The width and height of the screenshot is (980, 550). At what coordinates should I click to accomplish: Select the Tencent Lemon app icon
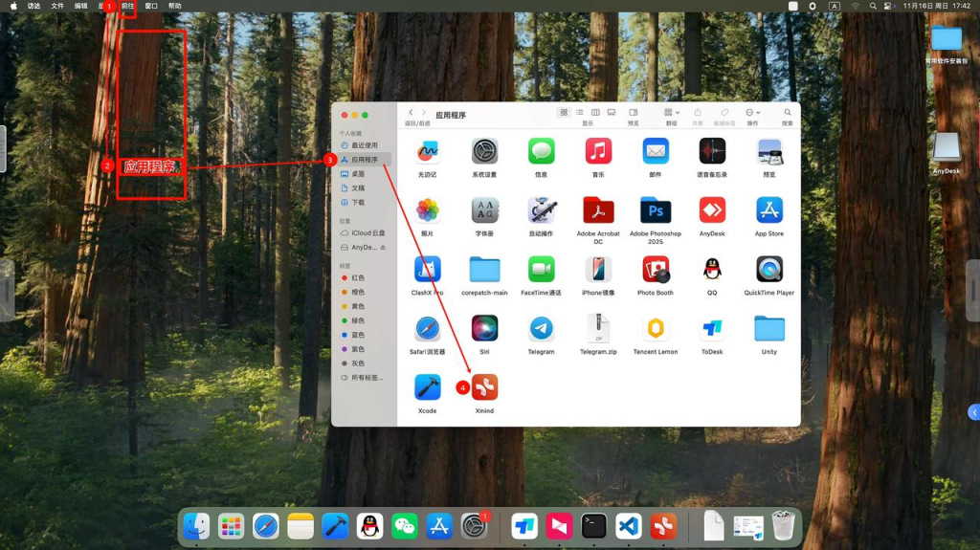(655, 329)
